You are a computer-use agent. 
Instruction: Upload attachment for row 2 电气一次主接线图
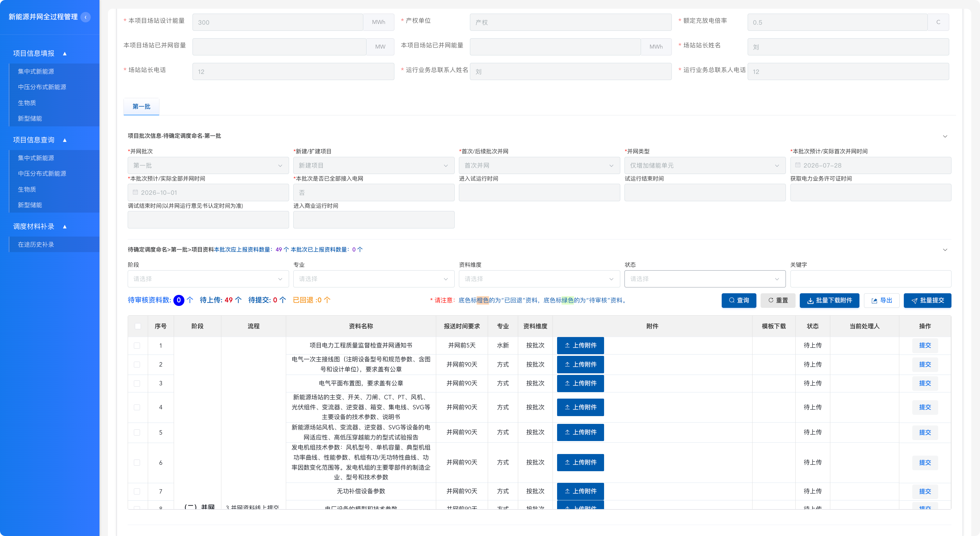tap(580, 365)
